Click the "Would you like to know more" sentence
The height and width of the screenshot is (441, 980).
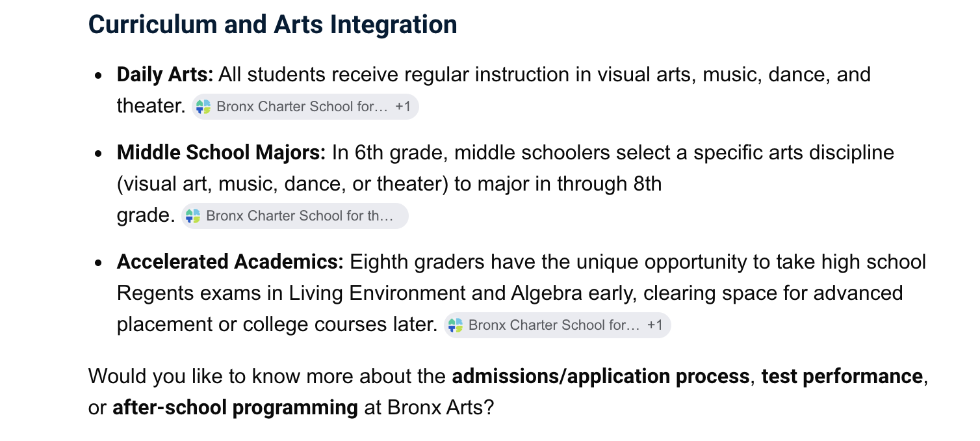508,393
